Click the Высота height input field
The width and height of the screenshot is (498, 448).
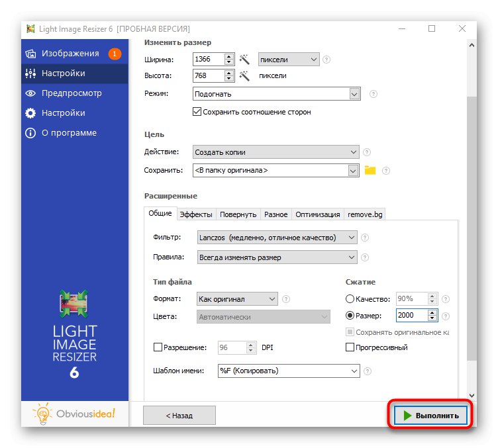(x=208, y=75)
